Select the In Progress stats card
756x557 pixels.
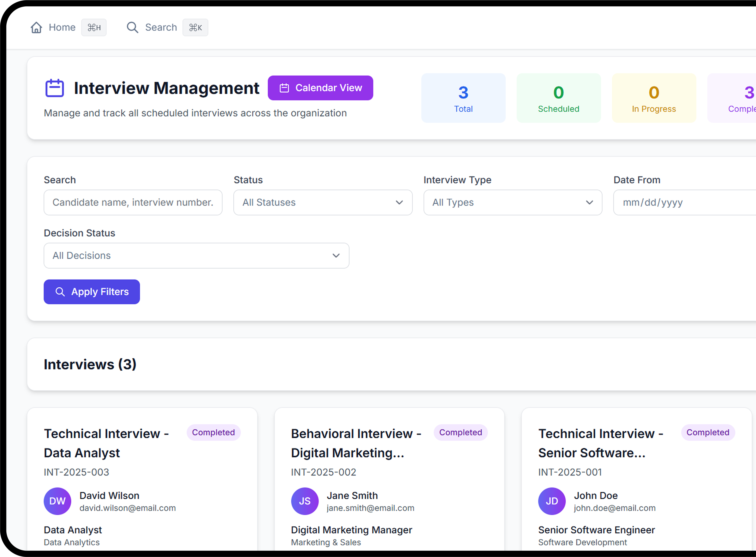pyautogui.click(x=654, y=98)
